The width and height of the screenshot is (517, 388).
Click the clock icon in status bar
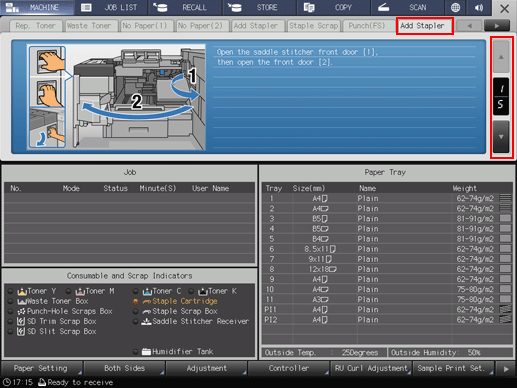pos(6,382)
